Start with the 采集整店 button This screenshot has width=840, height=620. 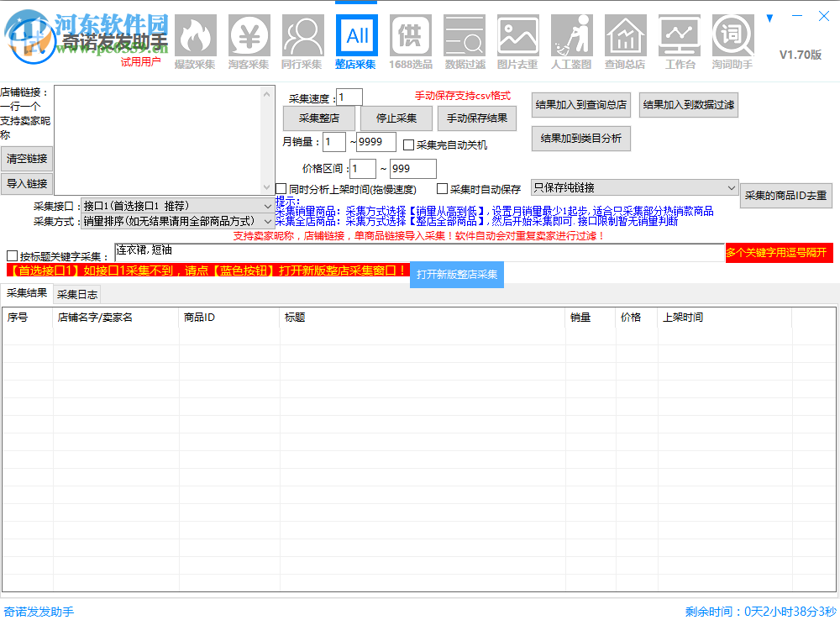318,118
